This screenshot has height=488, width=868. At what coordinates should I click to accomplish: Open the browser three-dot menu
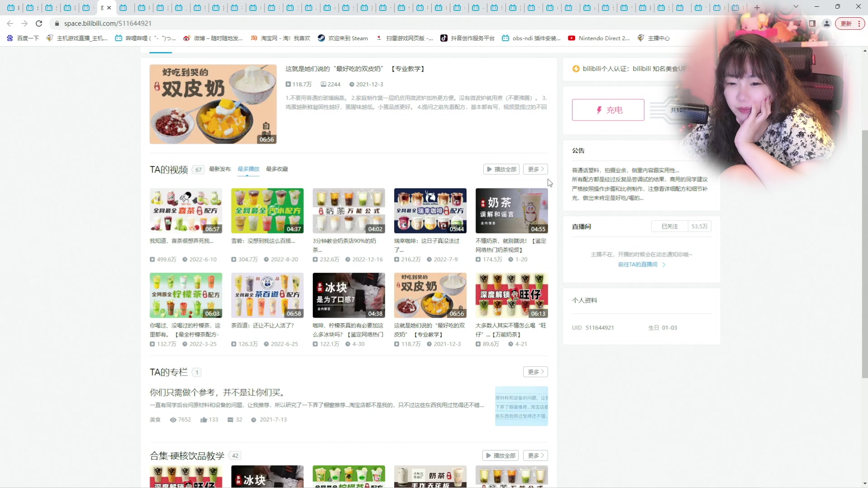tap(859, 23)
